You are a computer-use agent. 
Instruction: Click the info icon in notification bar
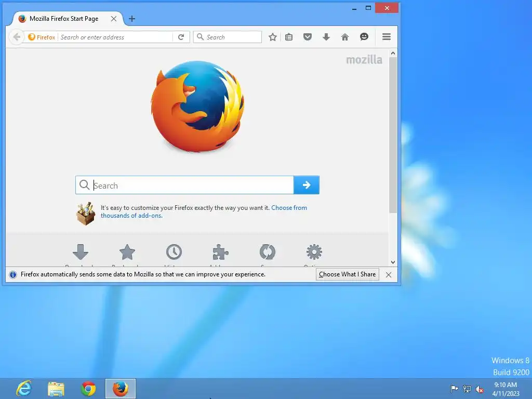tap(13, 274)
